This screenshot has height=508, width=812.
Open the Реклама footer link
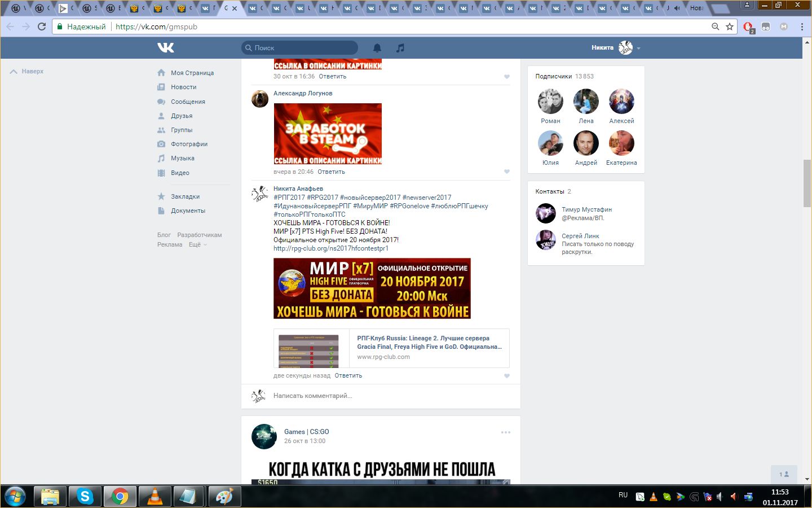(170, 244)
